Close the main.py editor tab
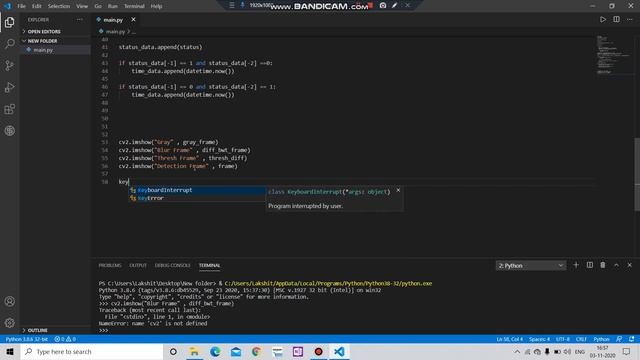Image resolution: width=640 pixels, height=360 pixels. pyautogui.click(x=133, y=20)
